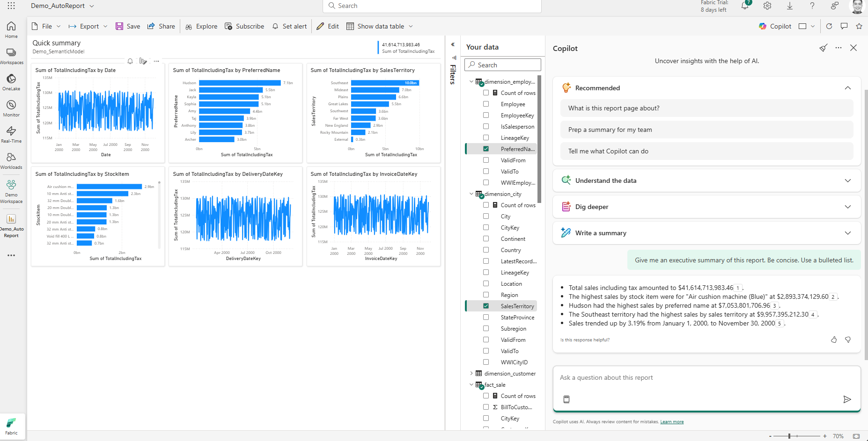Go to Home in left sidebar
Image resolution: width=868 pixels, height=441 pixels.
11,29
